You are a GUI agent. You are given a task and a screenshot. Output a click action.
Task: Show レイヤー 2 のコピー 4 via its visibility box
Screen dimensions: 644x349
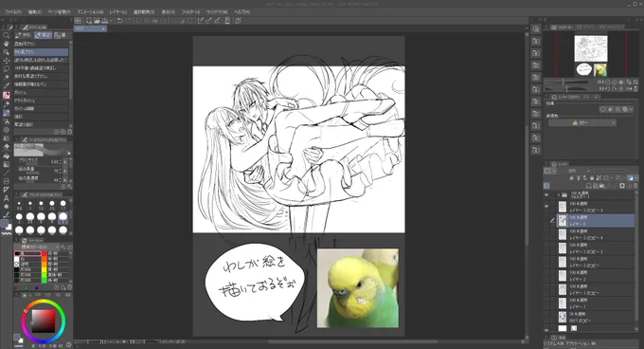click(x=546, y=235)
